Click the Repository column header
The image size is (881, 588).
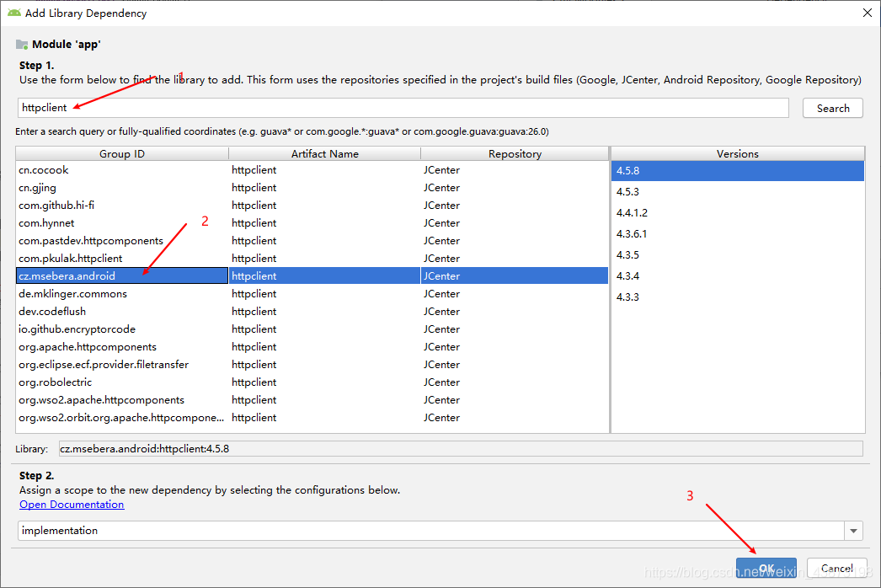coord(515,153)
